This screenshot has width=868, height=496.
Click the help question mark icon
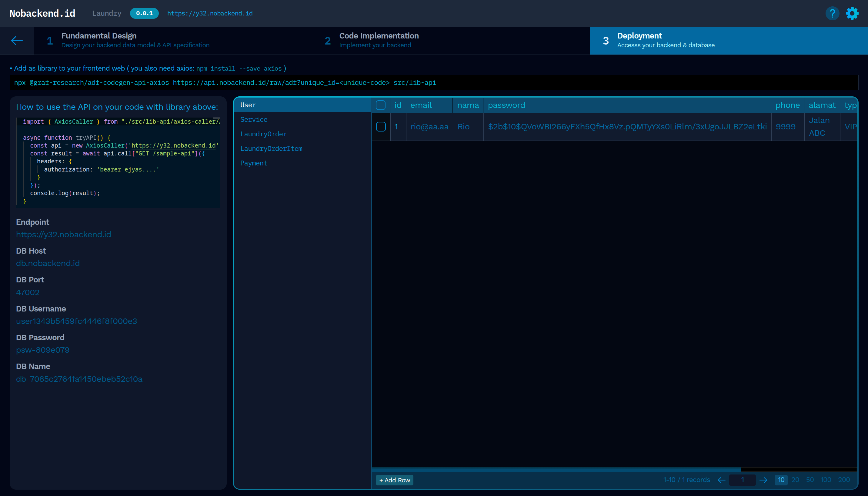(x=832, y=13)
